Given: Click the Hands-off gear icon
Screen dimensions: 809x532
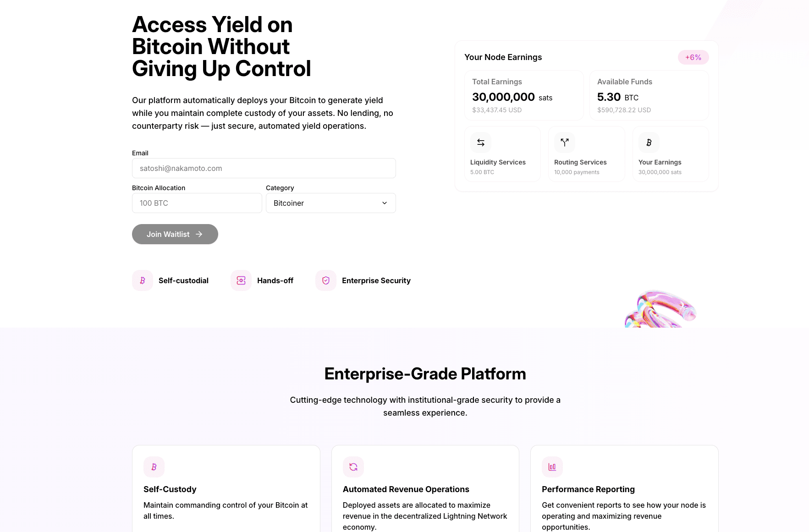Looking at the screenshot, I should 241,280.
